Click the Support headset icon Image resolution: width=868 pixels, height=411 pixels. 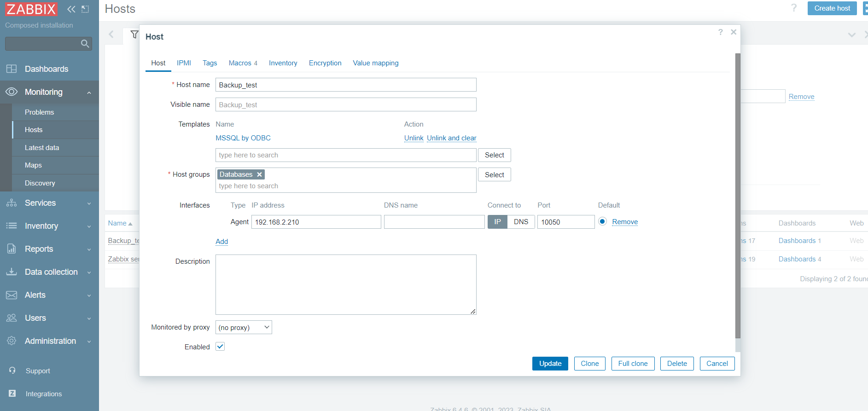12,370
